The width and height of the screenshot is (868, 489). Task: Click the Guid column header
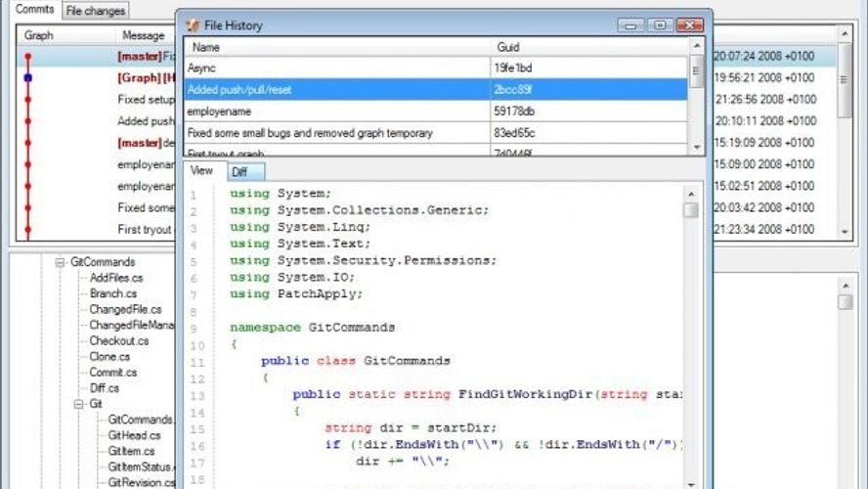point(589,47)
